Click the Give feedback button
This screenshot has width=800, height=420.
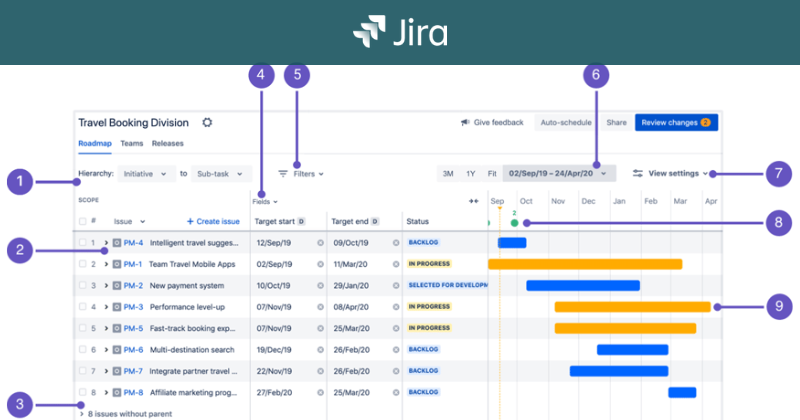click(492, 122)
